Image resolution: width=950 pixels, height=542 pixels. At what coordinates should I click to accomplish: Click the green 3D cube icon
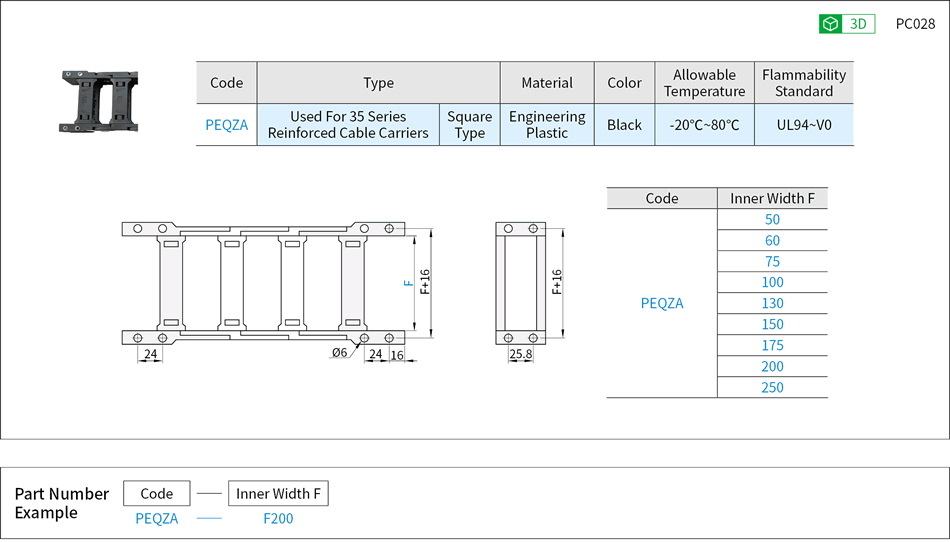click(829, 24)
